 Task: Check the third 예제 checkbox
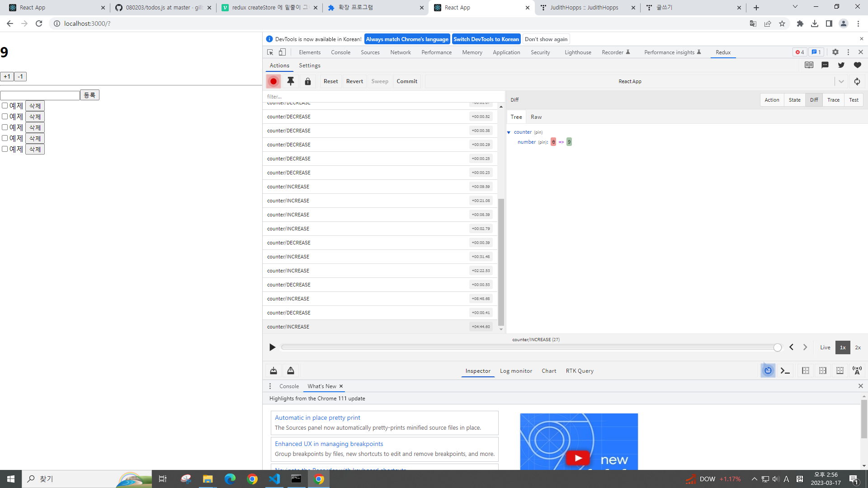(x=5, y=127)
